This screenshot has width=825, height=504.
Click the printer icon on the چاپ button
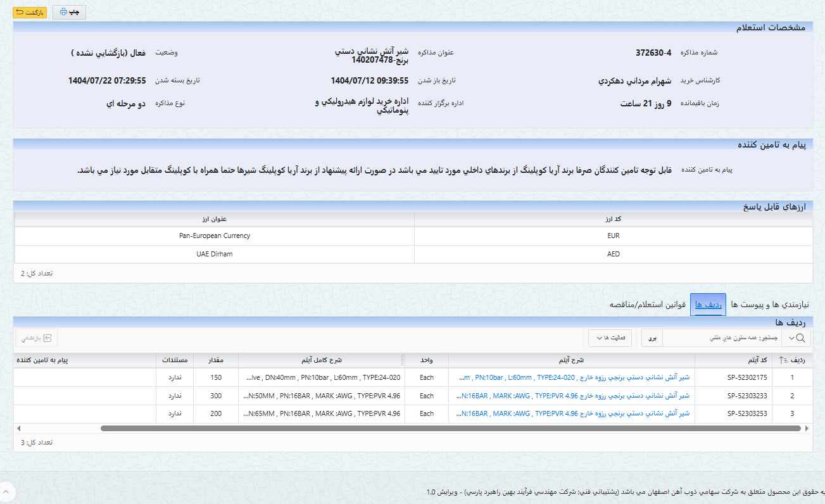point(63,11)
